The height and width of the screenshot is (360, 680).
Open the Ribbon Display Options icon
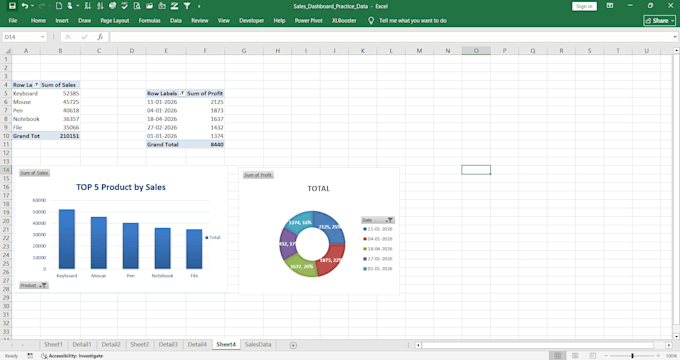[610, 6]
